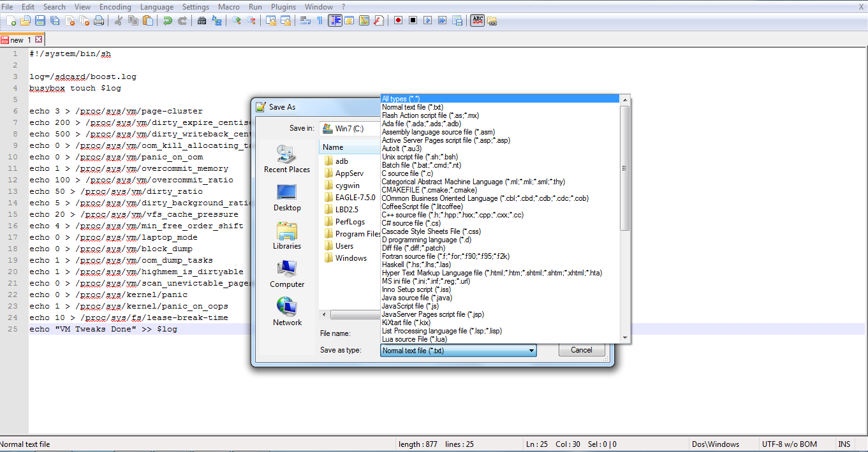Zoom in using the magnifier icon
Image resolution: width=868 pixels, height=452 pixels.
click(237, 20)
